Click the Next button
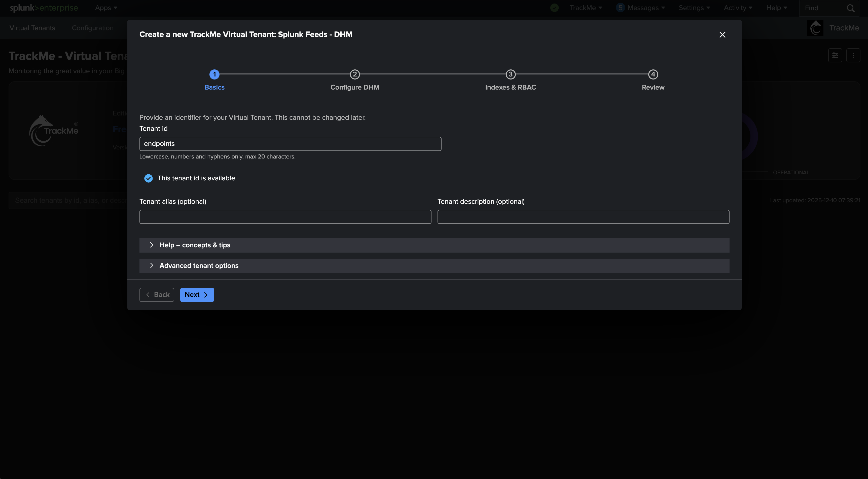Viewport: 868px width, 479px height. 197,295
